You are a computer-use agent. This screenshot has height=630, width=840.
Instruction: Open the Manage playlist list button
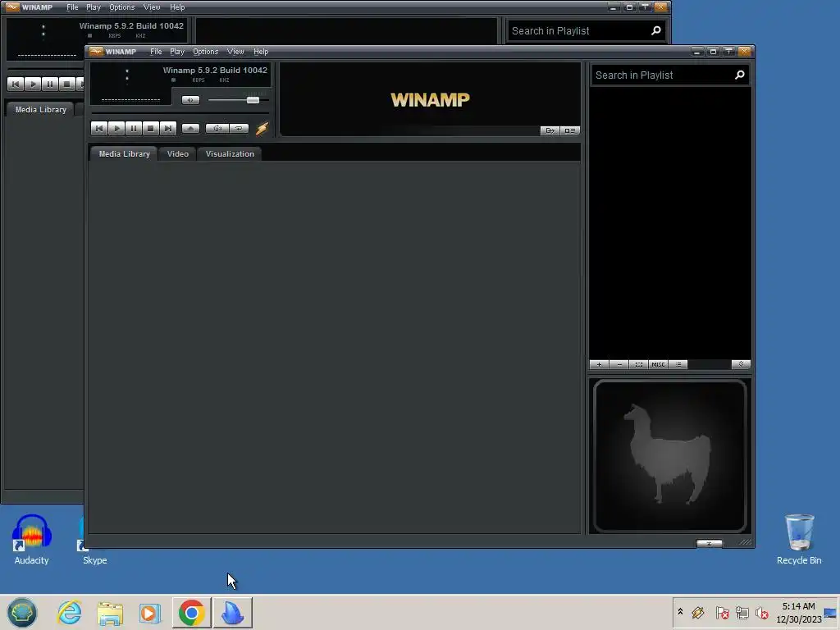point(678,364)
